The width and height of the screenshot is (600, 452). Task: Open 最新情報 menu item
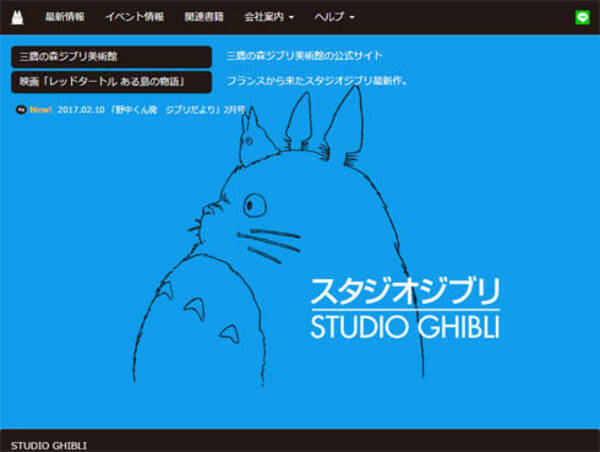click(65, 17)
